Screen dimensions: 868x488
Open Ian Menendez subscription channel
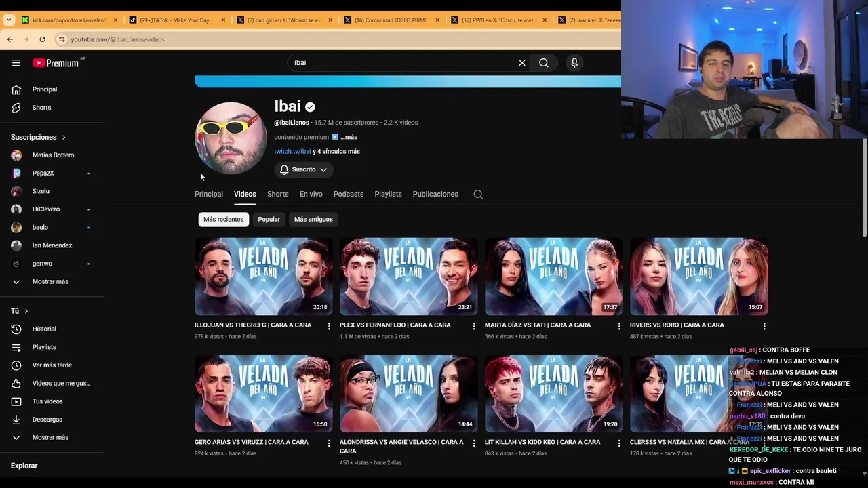coord(52,245)
